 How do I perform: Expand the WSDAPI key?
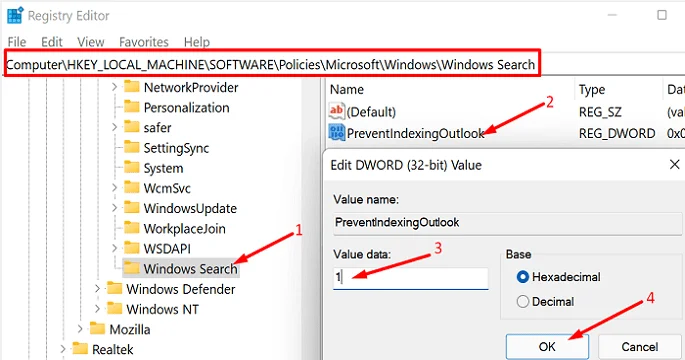pos(114,248)
